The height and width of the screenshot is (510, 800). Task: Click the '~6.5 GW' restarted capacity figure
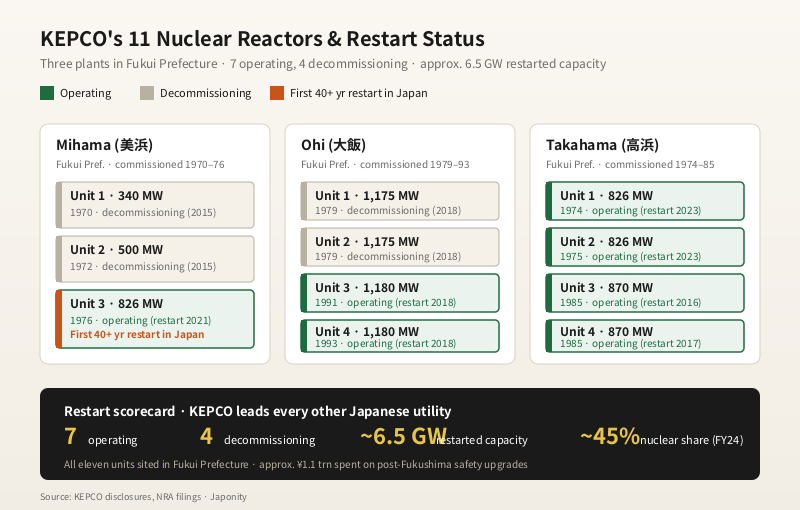[404, 437]
